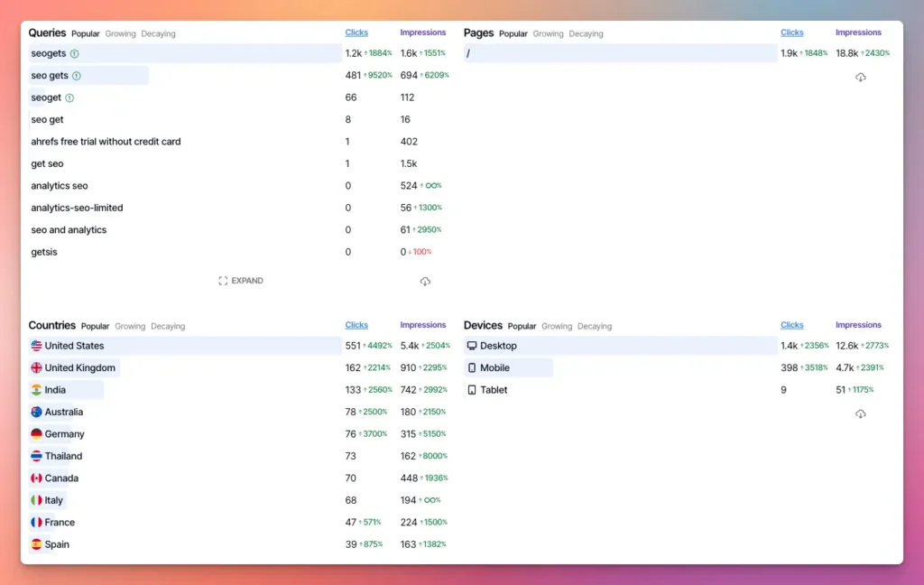Download Queries data with cloud icon

coord(425,282)
